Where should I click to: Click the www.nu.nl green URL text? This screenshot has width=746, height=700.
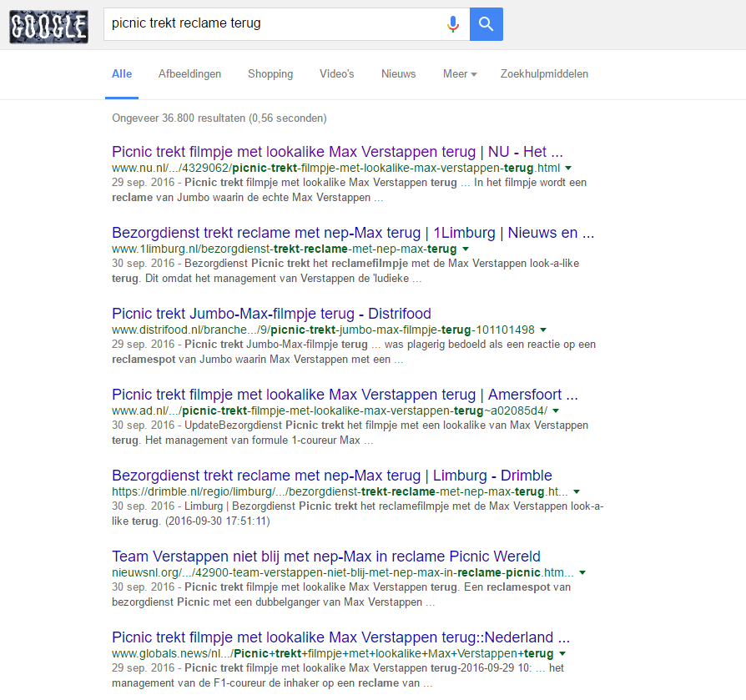click(336, 168)
